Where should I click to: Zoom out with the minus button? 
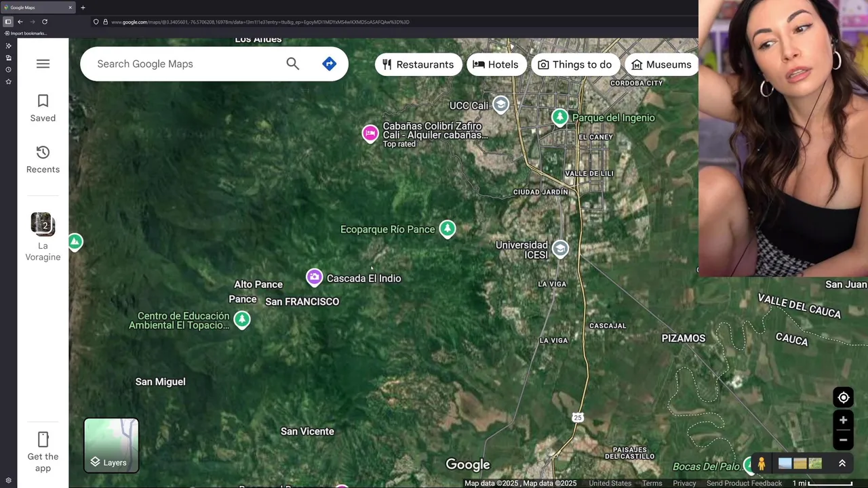pyautogui.click(x=843, y=440)
